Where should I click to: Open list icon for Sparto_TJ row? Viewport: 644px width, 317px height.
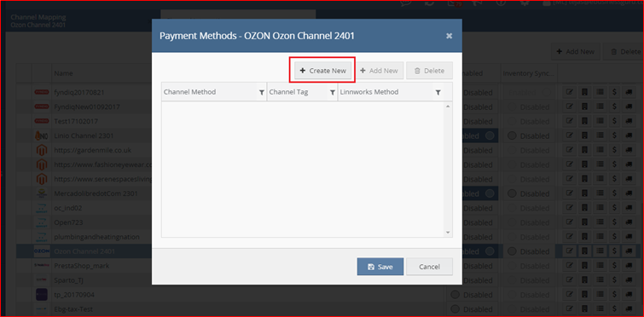(600, 280)
